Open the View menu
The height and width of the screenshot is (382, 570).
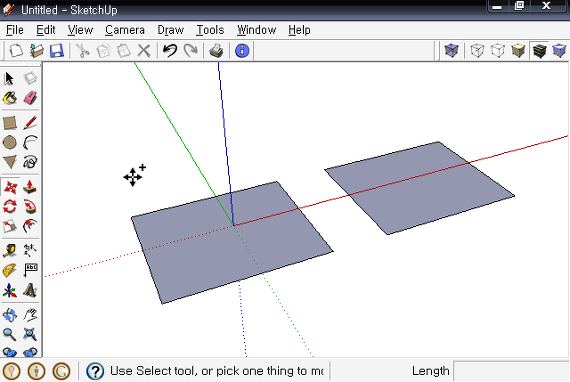coord(80,30)
